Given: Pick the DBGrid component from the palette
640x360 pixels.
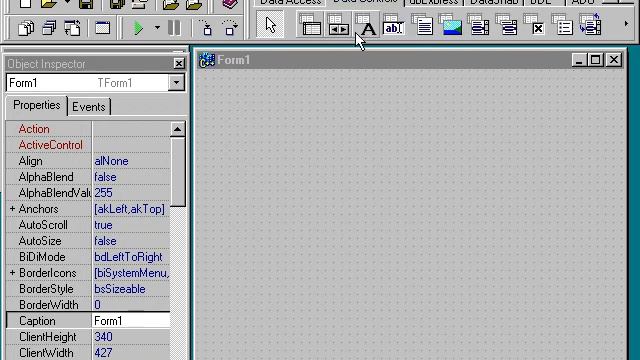Looking at the screenshot, I should point(310,24).
